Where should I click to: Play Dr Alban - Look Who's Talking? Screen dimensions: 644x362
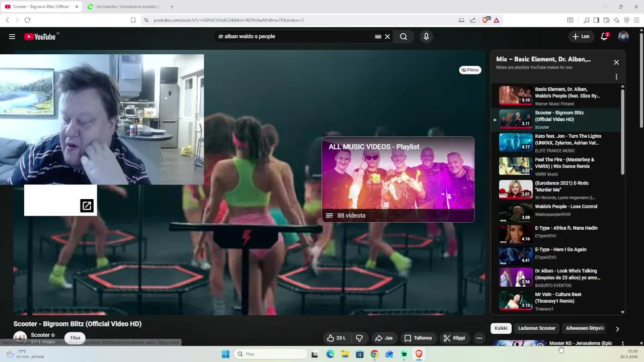point(555,278)
